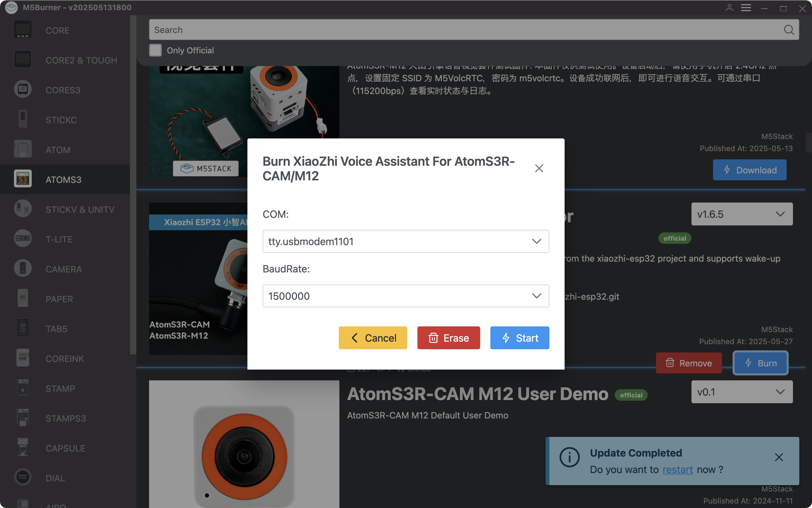The height and width of the screenshot is (508, 812).
Task: Select the CORE category
Action: 65,30
